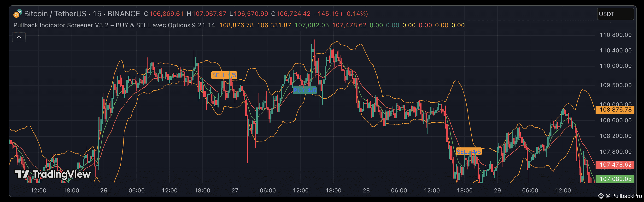Click the orange 108,876.78 price axis tag

click(x=615, y=110)
